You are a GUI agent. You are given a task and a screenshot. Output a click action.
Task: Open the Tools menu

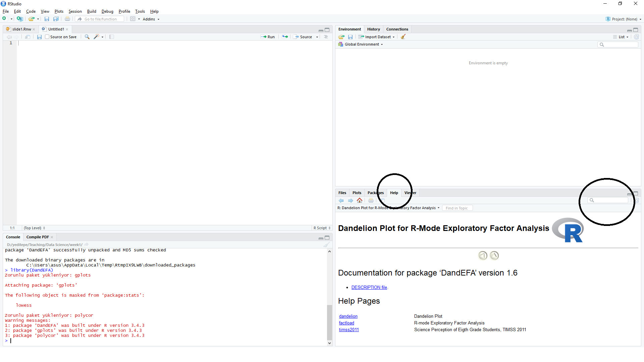click(140, 11)
